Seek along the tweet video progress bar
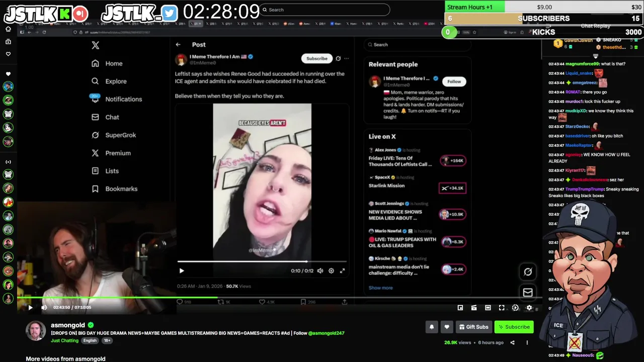Viewport: 644px width, 362px height. (x=262, y=261)
